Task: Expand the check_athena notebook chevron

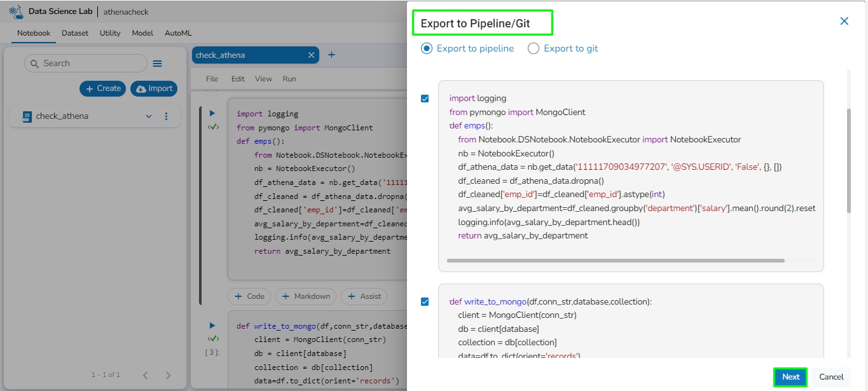Action: (149, 116)
